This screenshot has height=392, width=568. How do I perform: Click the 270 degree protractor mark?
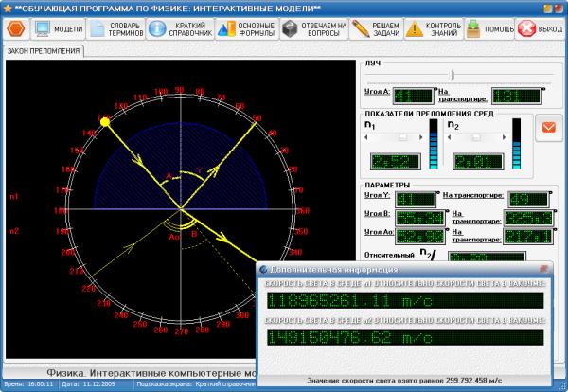coord(181,331)
